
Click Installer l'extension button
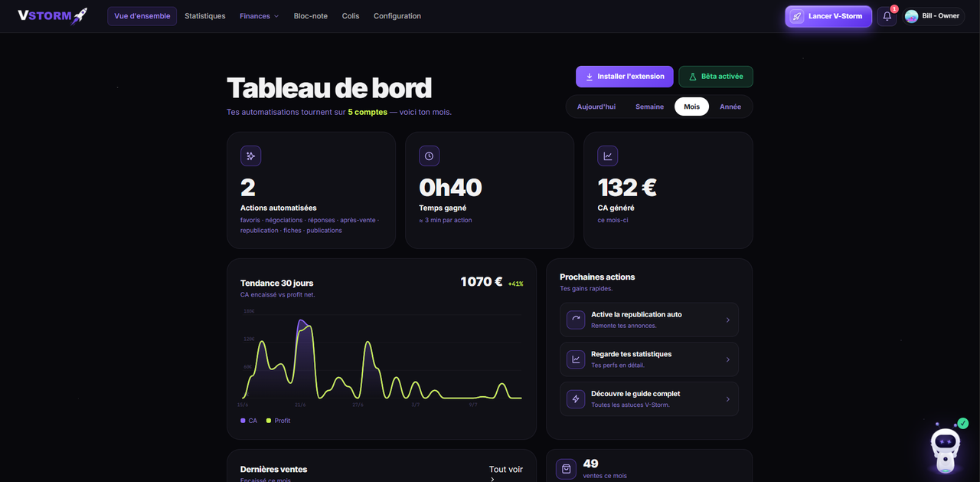click(625, 77)
